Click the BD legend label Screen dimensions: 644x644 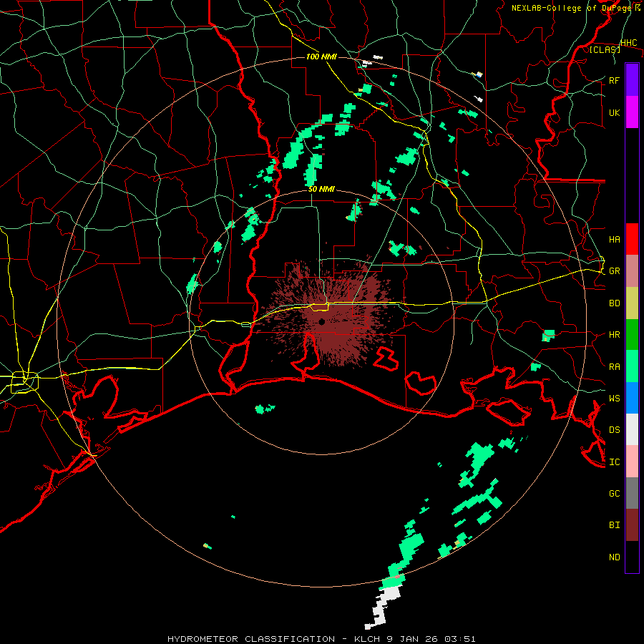[614, 303]
